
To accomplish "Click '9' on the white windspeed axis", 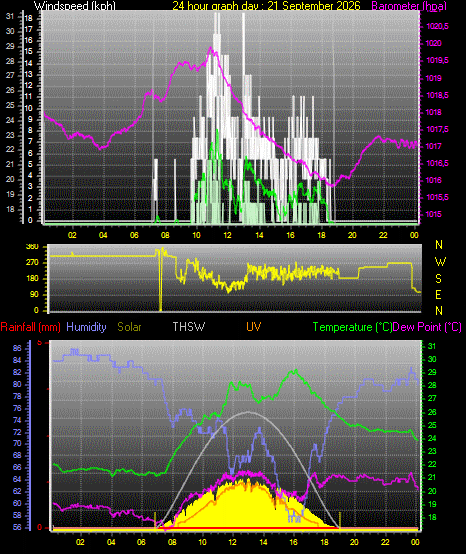I will pyautogui.click(x=30, y=119).
